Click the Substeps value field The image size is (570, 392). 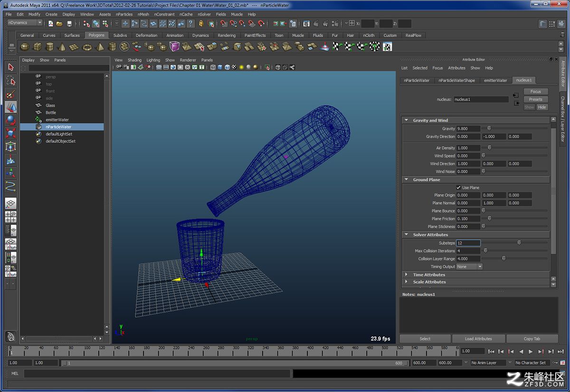(x=468, y=243)
